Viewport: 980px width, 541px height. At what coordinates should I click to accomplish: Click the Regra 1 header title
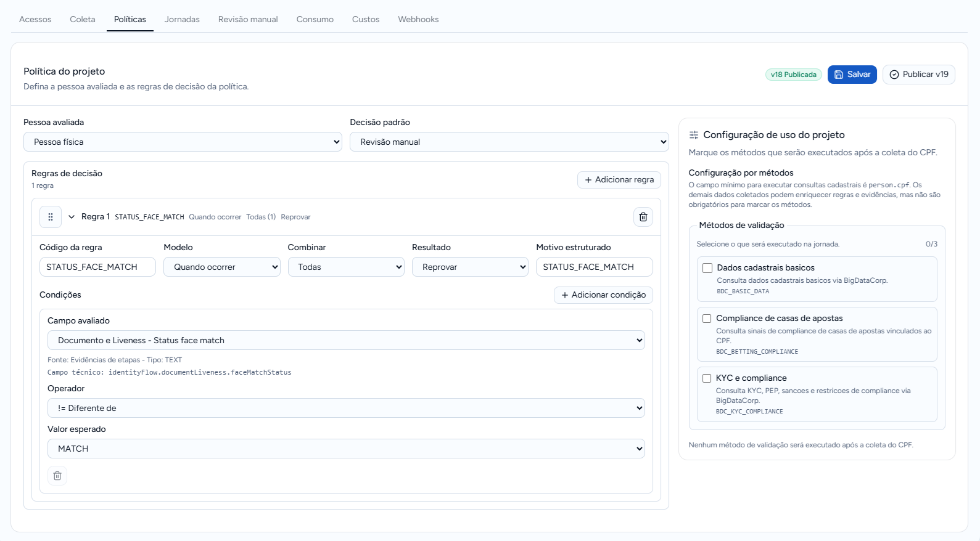[96, 217]
